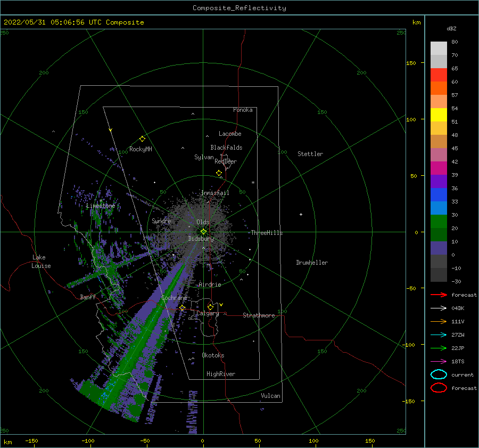Click the Limestone label
Viewport: 479px width, 448px height.
(101, 206)
